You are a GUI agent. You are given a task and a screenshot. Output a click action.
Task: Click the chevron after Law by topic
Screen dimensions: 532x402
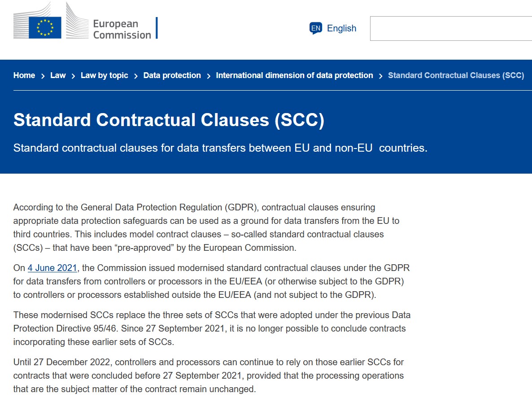point(136,76)
